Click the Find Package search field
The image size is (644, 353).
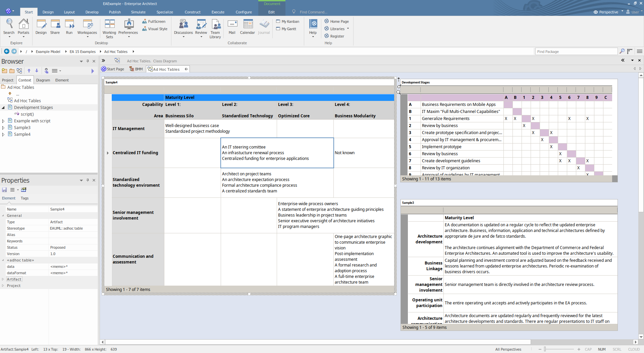tap(576, 52)
